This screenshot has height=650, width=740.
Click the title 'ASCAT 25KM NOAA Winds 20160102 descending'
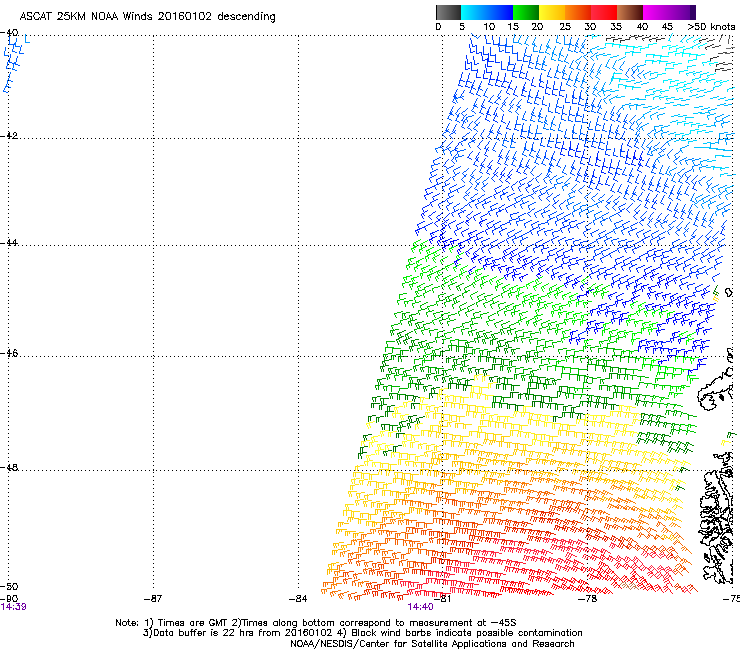(147, 17)
